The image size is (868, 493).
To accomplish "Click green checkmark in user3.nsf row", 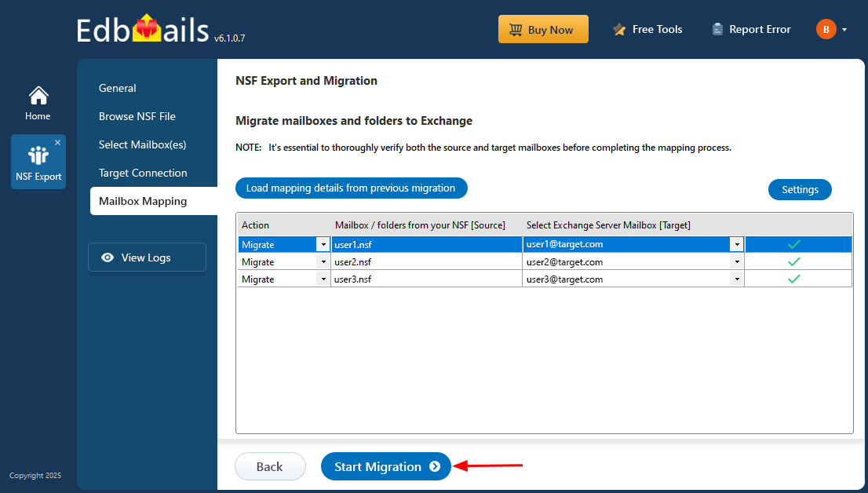I will point(793,279).
